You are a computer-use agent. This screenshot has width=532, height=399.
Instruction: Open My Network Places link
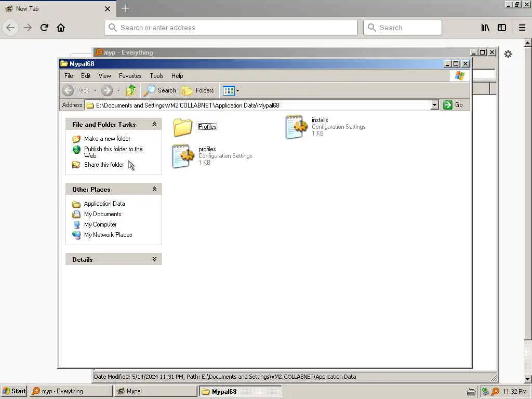[108, 235]
